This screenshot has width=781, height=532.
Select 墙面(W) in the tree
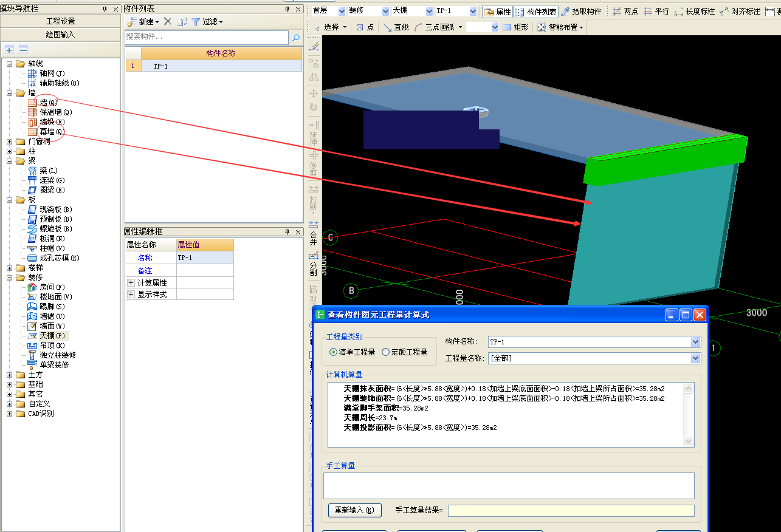coord(52,326)
